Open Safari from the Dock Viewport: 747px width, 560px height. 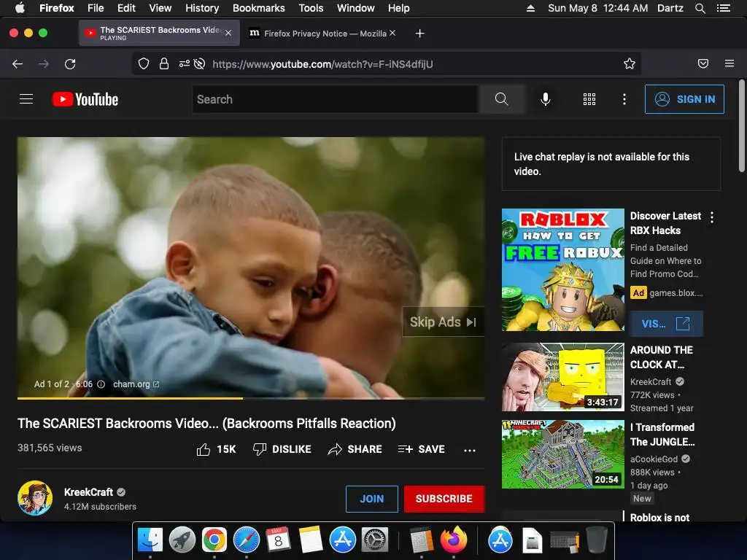tap(247, 540)
